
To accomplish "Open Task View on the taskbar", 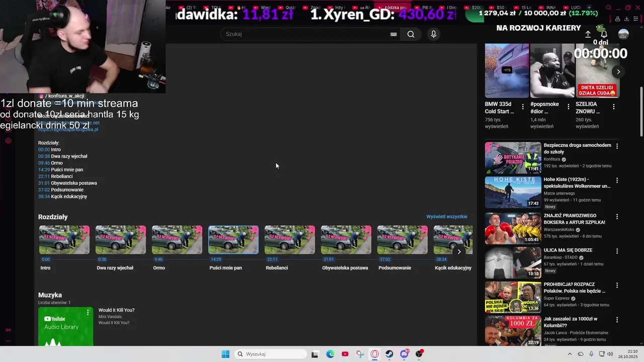I will pos(314,354).
